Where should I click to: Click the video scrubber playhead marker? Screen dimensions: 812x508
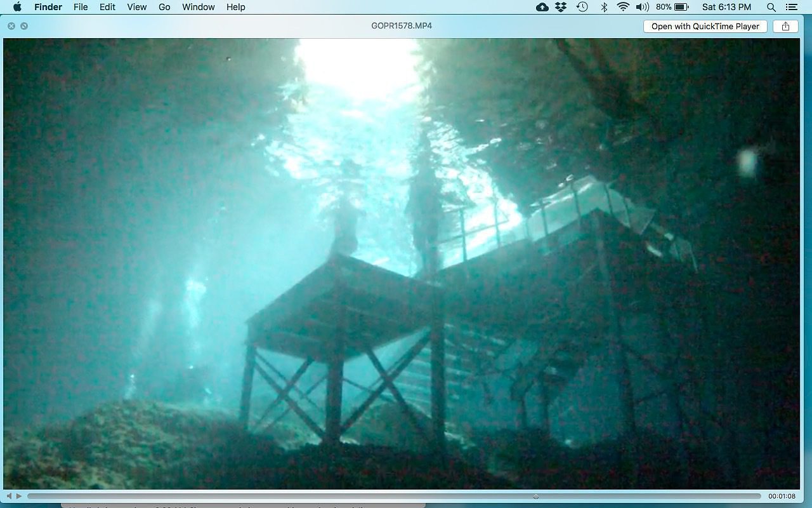(536, 496)
